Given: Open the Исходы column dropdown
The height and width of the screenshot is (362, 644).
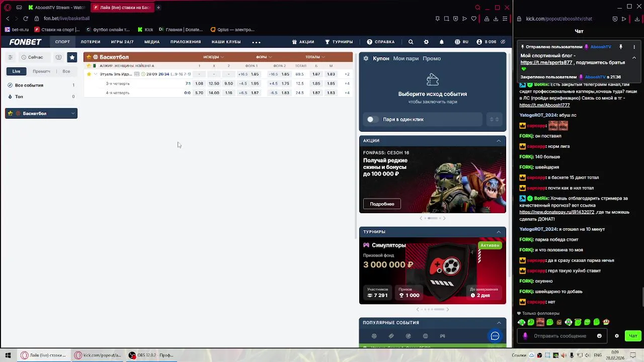Looking at the screenshot, I should (x=213, y=57).
